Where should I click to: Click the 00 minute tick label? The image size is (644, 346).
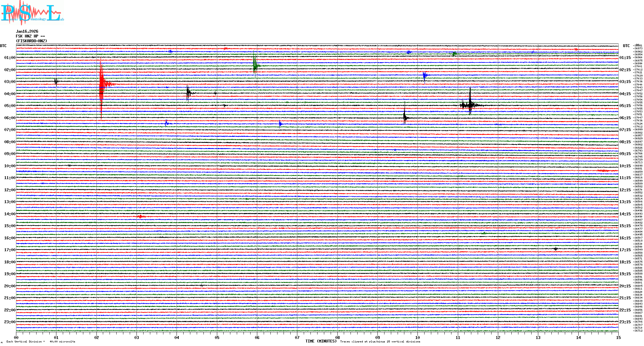pyautogui.click(x=16, y=337)
